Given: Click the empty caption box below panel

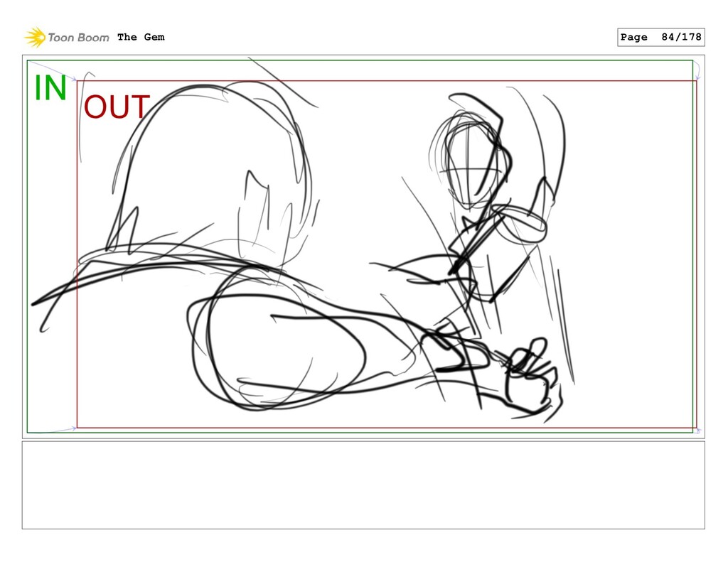Looking at the screenshot, I should [363, 485].
